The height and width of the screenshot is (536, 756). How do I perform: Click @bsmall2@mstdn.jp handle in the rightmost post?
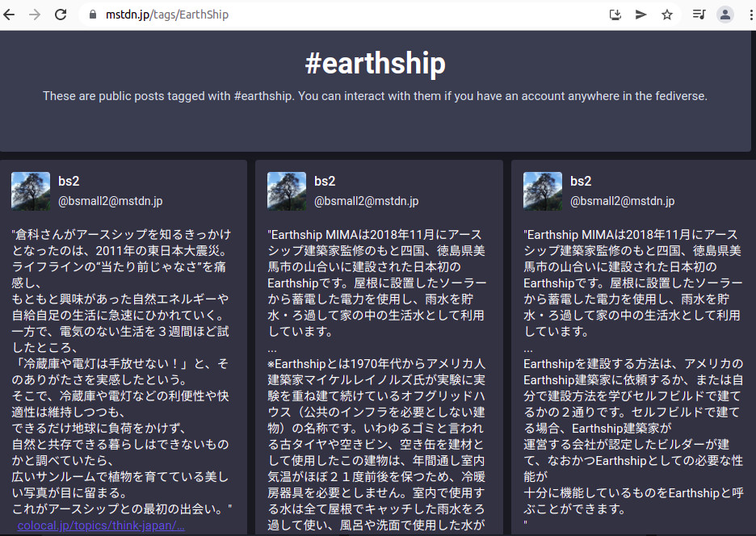tap(622, 201)
